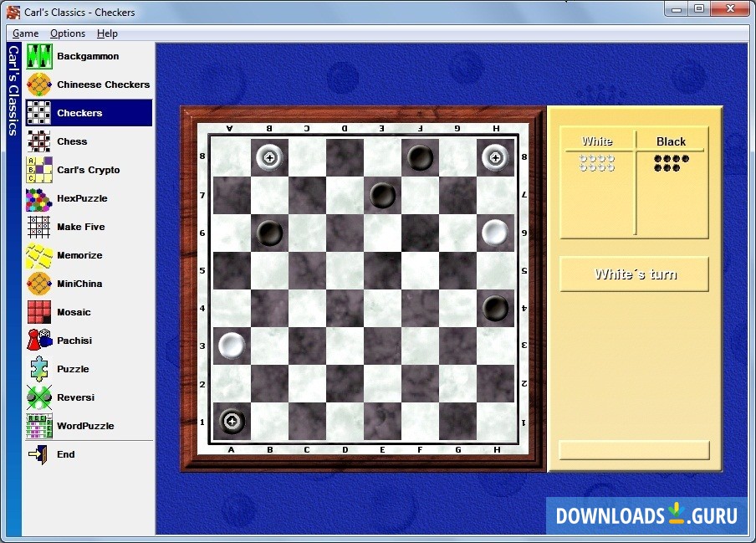Click the black piece on F8
Viewport: 756px width, 543px height.
(420, 157)
